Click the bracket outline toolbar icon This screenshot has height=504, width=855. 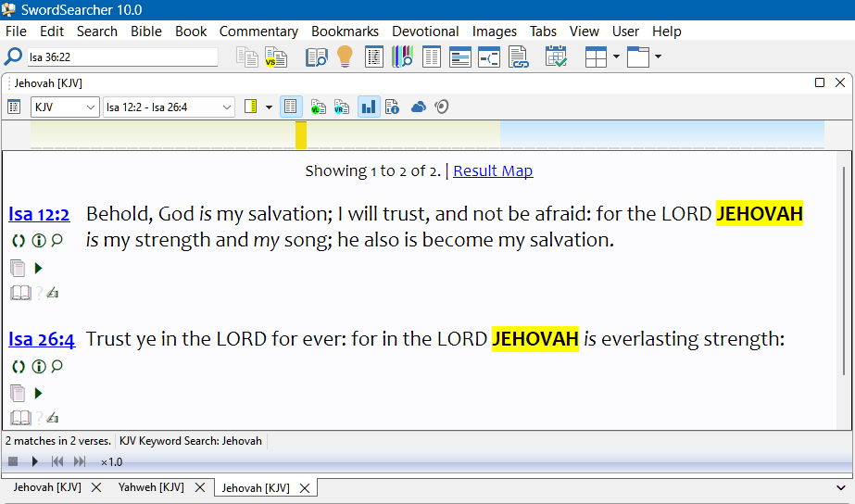click(x=489, y=57)
